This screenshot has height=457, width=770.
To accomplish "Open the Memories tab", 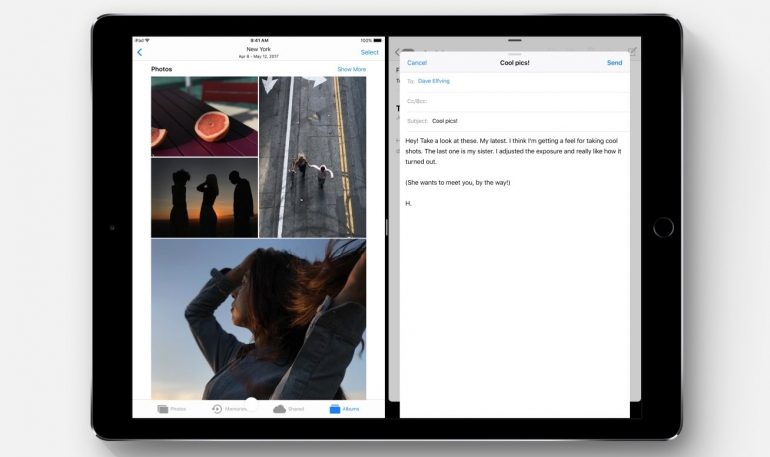I will coord(229,409).
